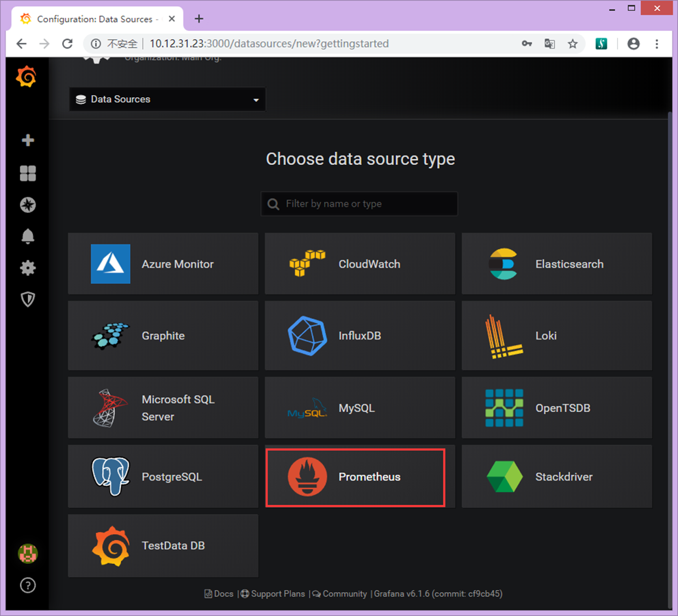678x616 pixels.
Task: Select the Stackdriver label
Action: [x=564, y=476]
